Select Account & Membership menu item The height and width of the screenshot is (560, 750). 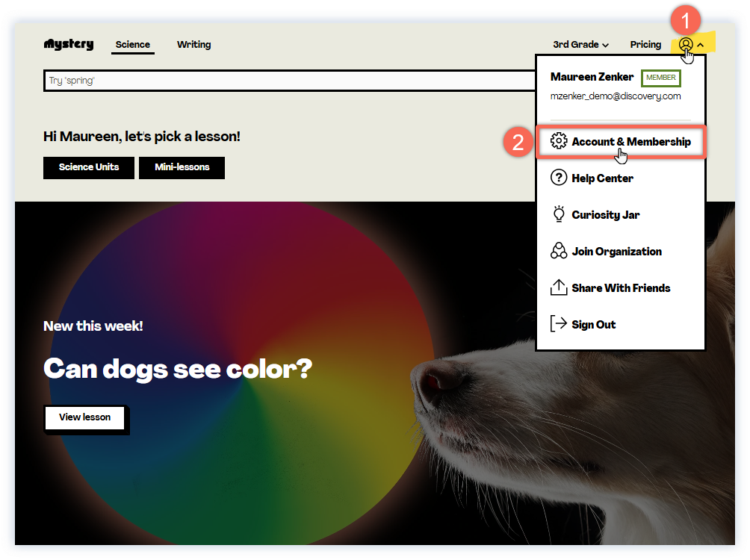coord(620,142)
